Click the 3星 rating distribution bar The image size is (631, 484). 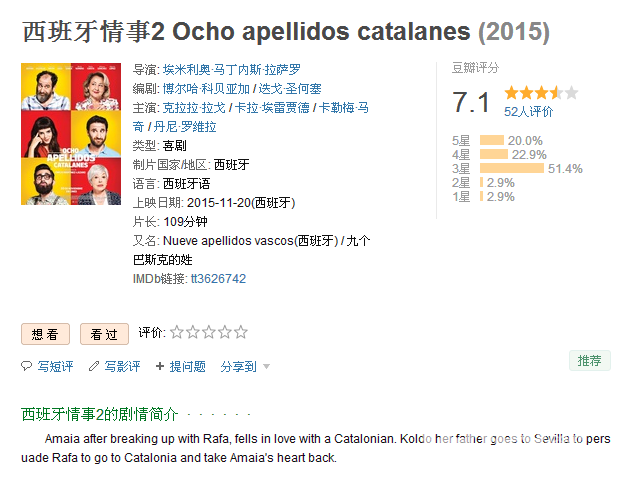click(x=511, y=168)
